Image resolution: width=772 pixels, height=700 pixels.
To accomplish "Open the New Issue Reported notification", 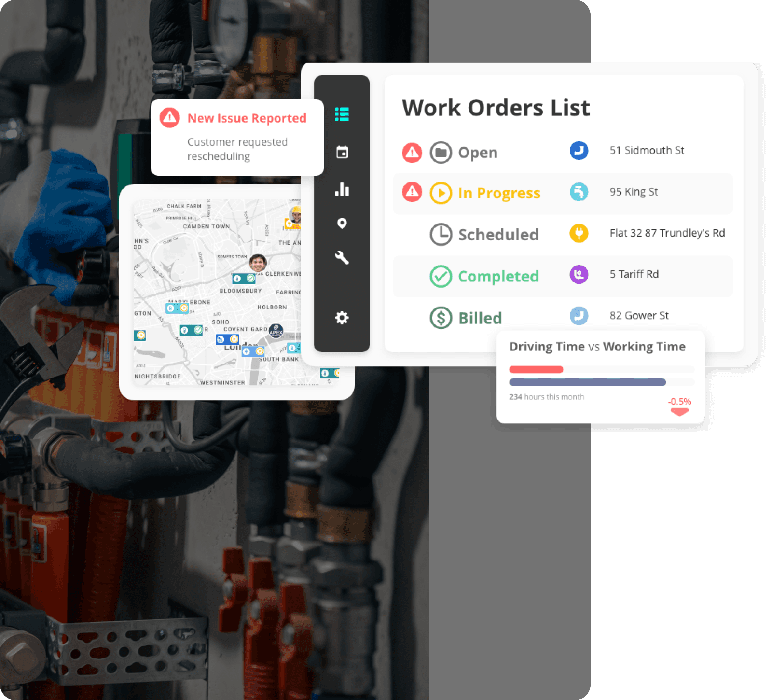I will (x=237, y=137).
